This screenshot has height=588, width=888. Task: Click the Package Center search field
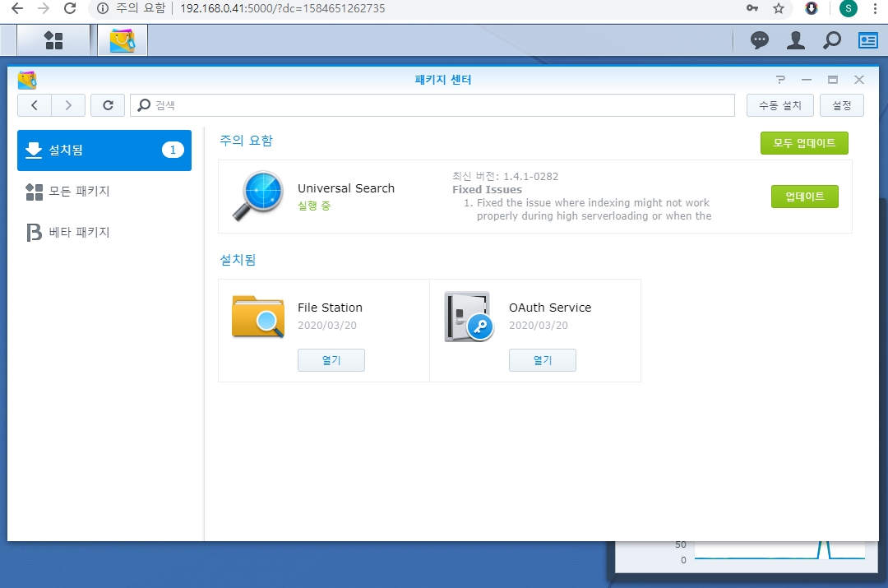pyautogui.click(x=432, y=105)
